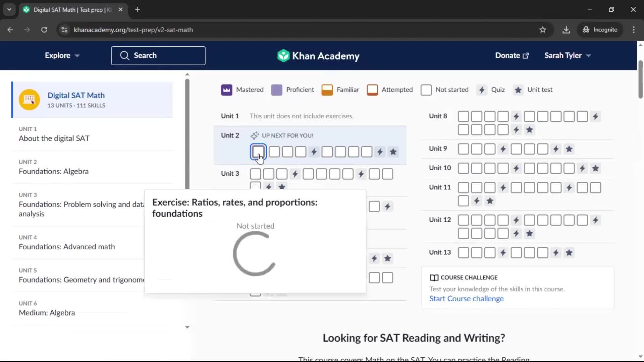Open the first quiz bolt in Unit 8
Screen dimensions: 644x362
(516, 117)
